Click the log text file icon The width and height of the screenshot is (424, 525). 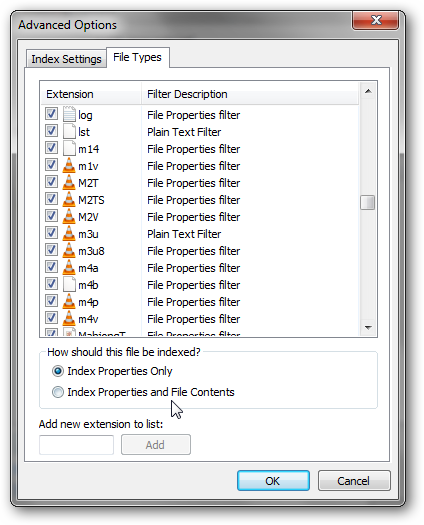tap(69, 114)
